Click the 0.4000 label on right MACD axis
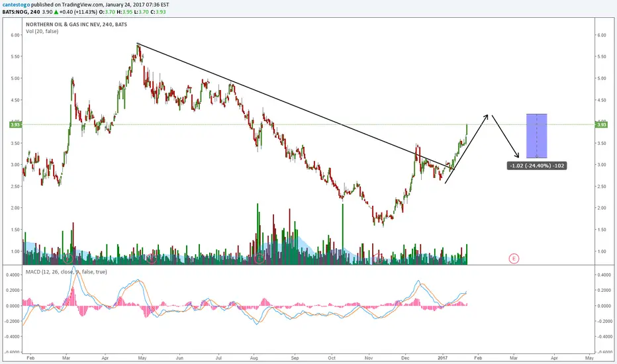The height and width of the screenshot is (364, 617). point(604,275)
